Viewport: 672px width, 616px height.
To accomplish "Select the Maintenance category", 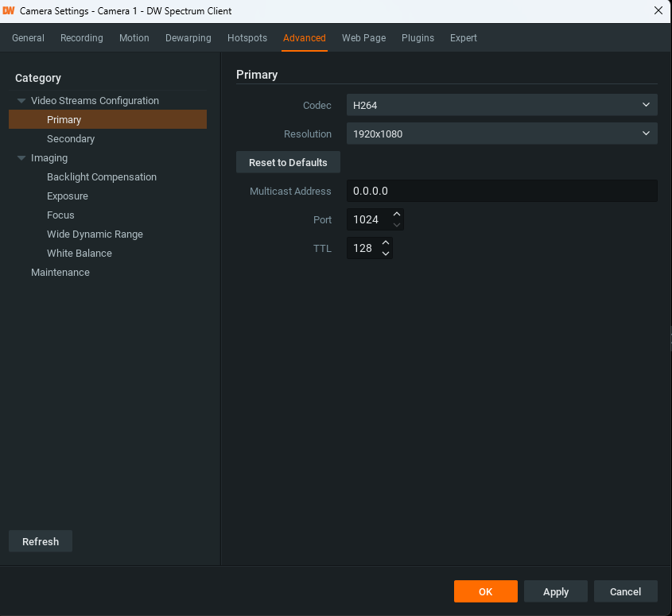I will point(60,272).
